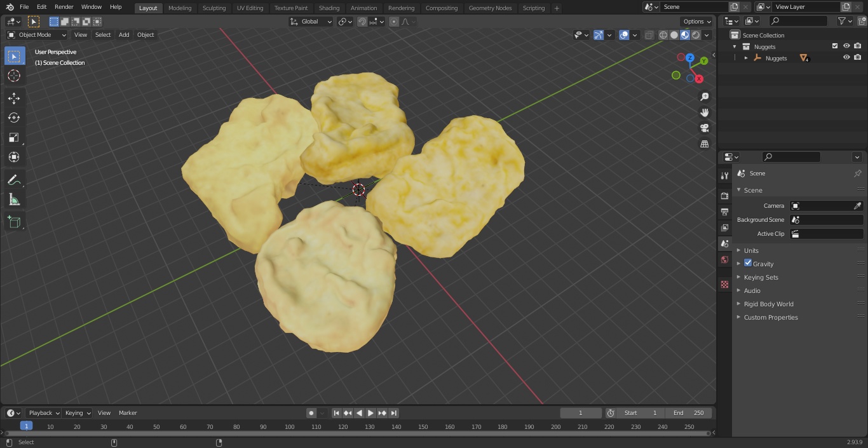Click frame 100 on the timeline

[x=289, y=426]
